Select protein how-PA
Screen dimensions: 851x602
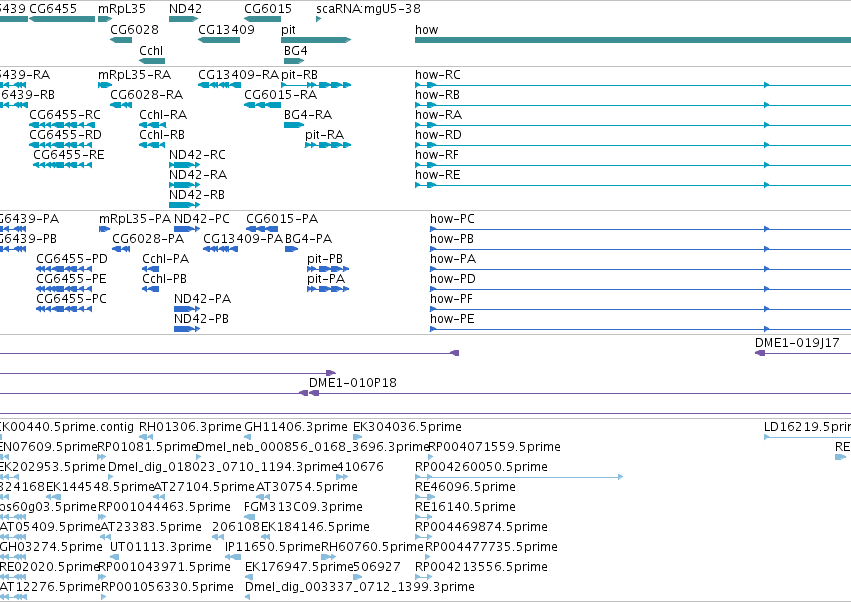point(453,259)
